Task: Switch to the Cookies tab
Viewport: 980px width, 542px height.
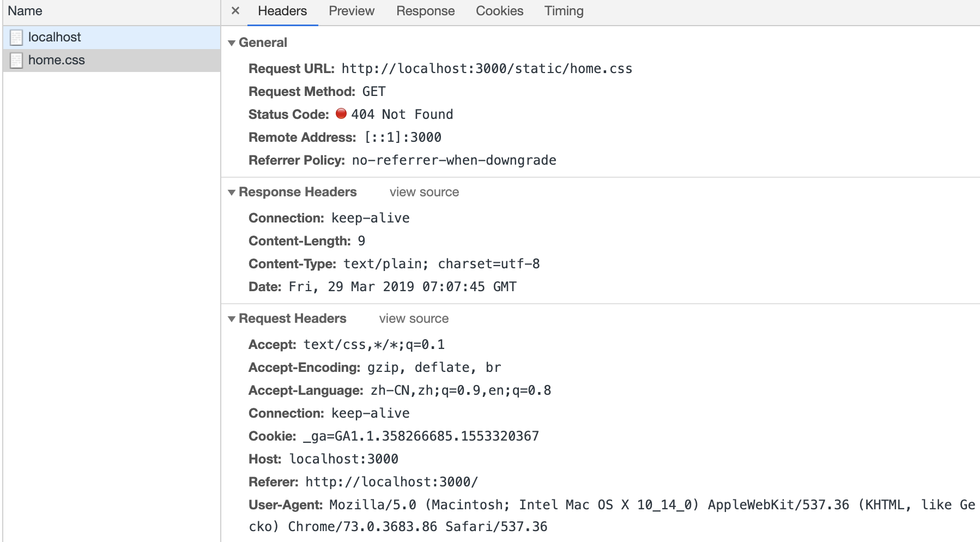Action: pos(499,11)
